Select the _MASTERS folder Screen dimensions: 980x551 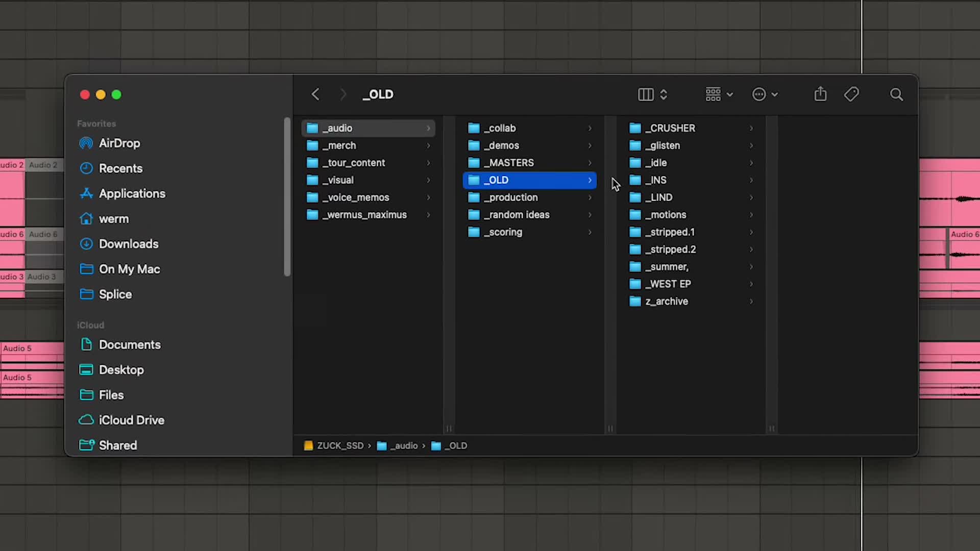(530, 163)
